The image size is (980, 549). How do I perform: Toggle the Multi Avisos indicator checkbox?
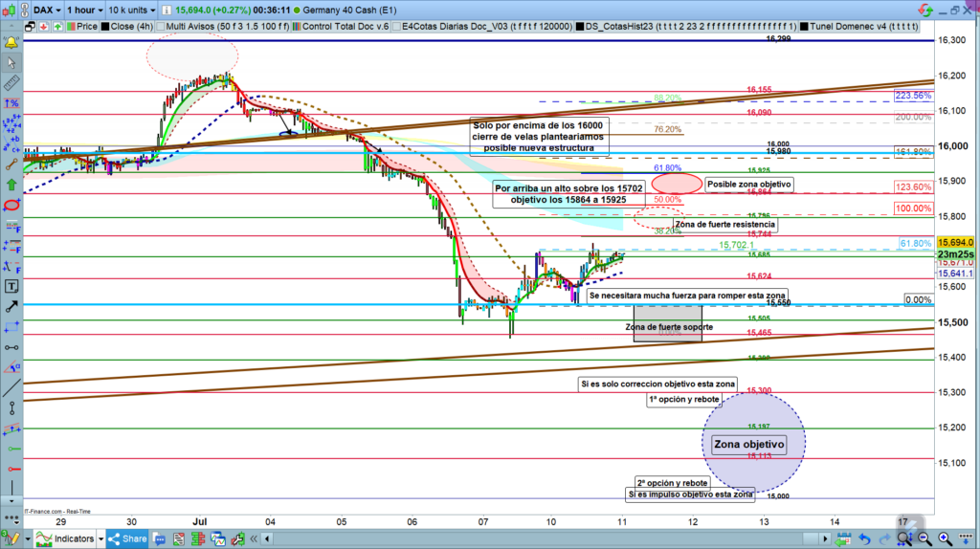(x=159, y=28)
